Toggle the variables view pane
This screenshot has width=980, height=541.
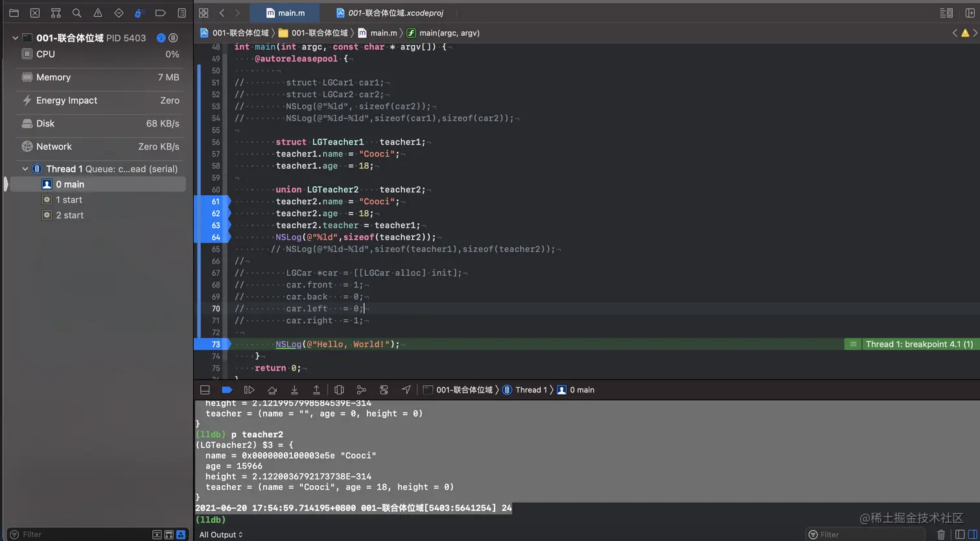[960, 535]
